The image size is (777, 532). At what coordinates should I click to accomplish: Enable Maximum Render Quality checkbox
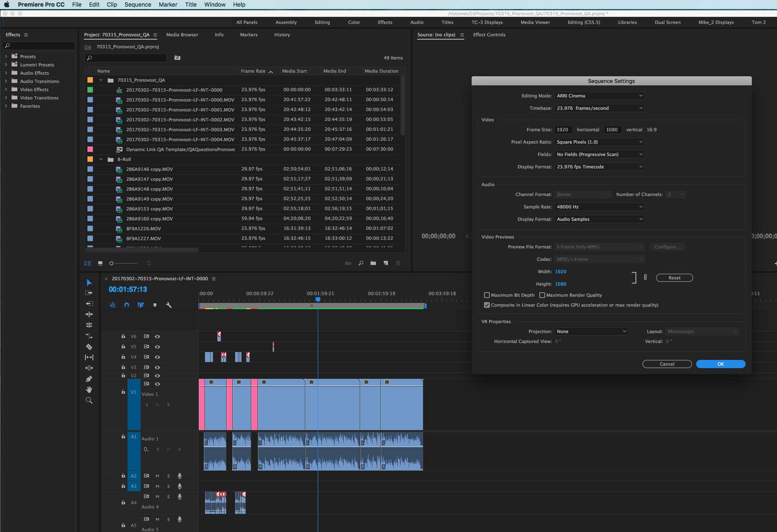pos(542,295)
